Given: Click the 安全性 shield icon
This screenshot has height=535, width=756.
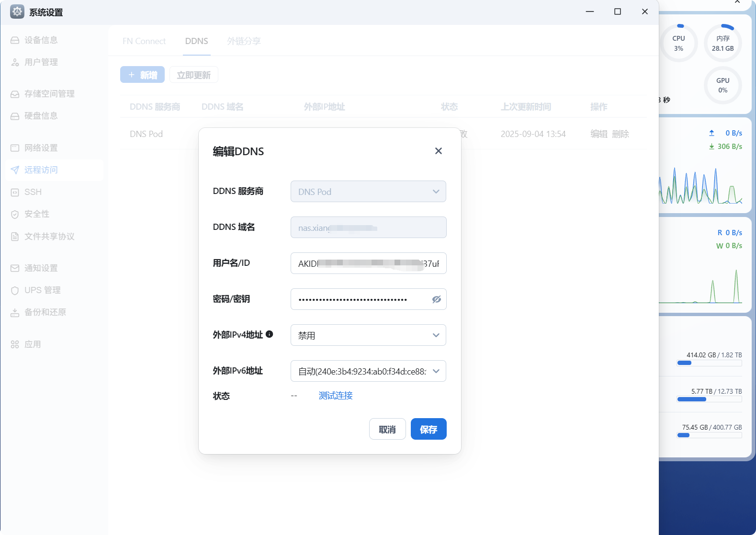Looking at the screenshot, I should (x=15, y=214).
